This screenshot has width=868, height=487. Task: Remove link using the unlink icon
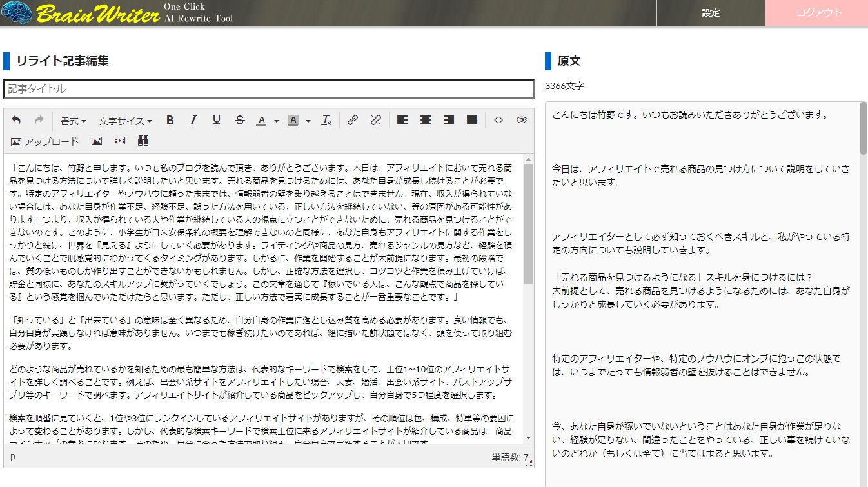click(x=376, y=121)
